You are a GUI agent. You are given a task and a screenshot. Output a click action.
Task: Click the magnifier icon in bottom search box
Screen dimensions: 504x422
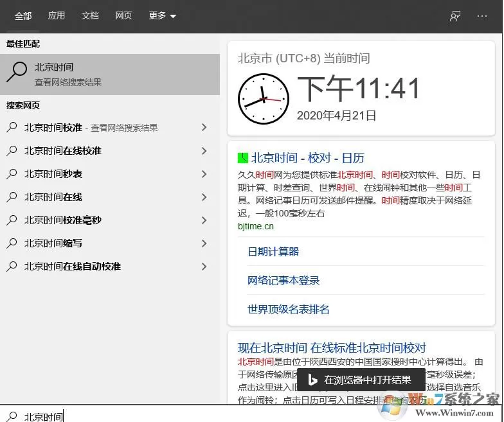[x=12, y=416]
